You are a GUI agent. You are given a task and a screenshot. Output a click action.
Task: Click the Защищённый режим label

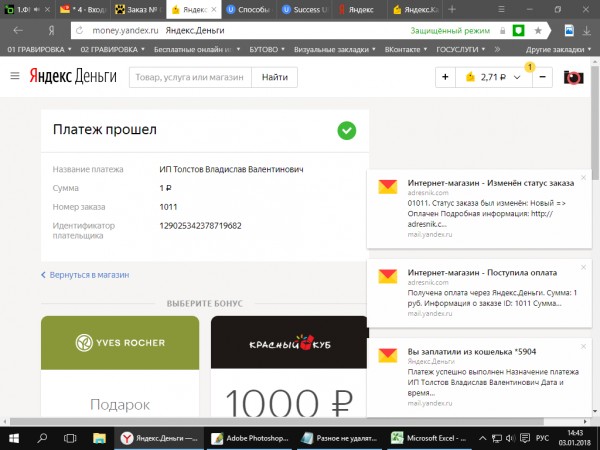pyautogui.click(x=450, y=31)
